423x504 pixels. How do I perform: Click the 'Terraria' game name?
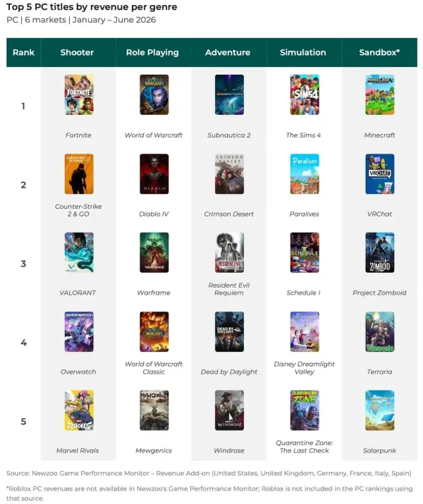[379, 372]
